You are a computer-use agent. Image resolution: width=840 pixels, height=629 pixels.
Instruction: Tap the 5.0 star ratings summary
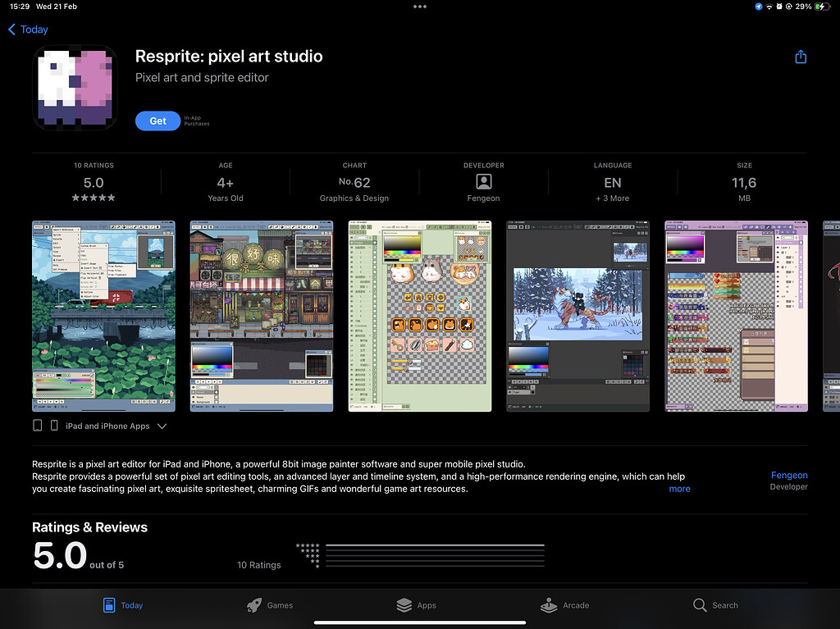94,183
